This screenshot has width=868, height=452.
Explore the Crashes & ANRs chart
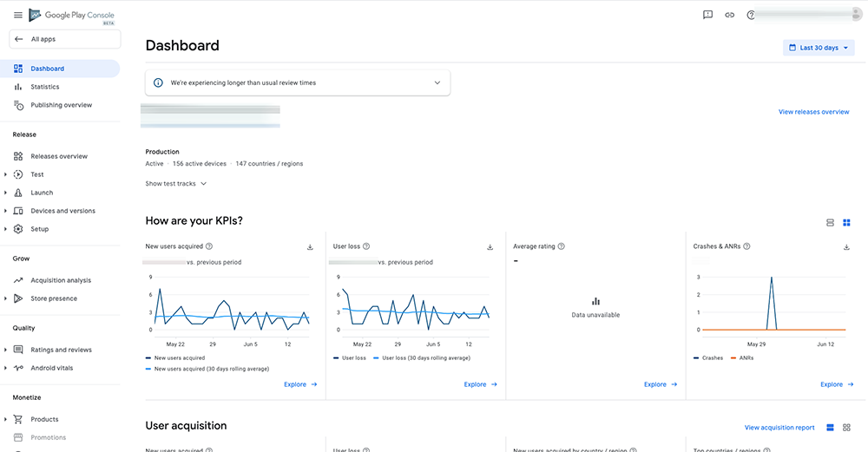(x=837, y=384)
